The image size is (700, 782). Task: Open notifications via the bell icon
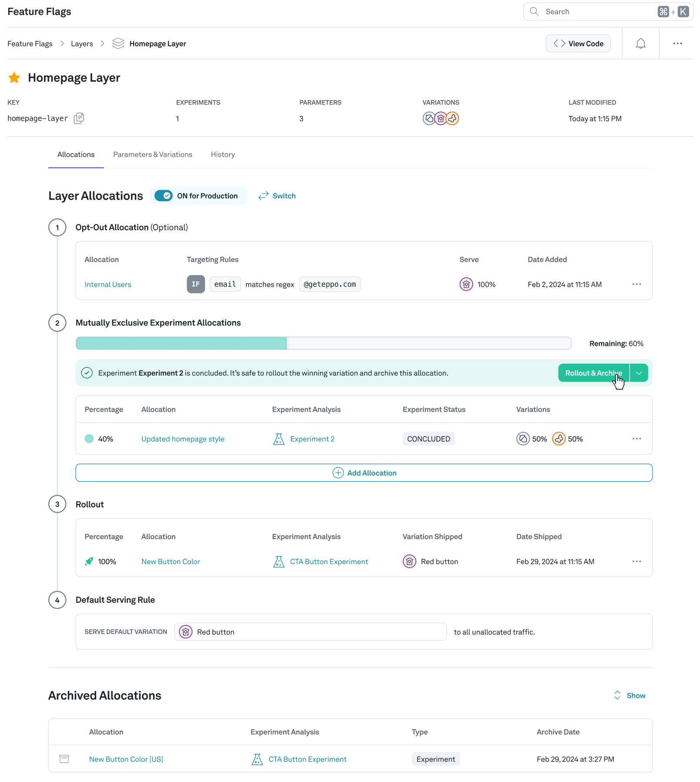[640, 43]
